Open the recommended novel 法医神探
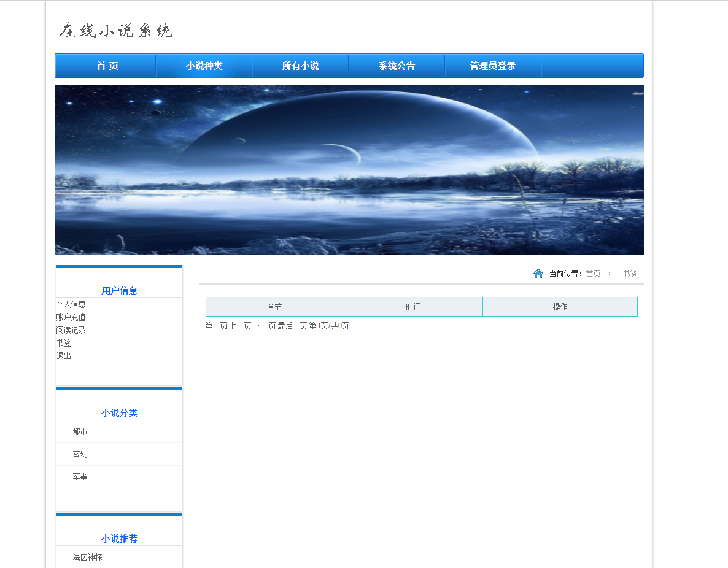Viewport: 728px width, 568px height. click(x=86, y=558)
